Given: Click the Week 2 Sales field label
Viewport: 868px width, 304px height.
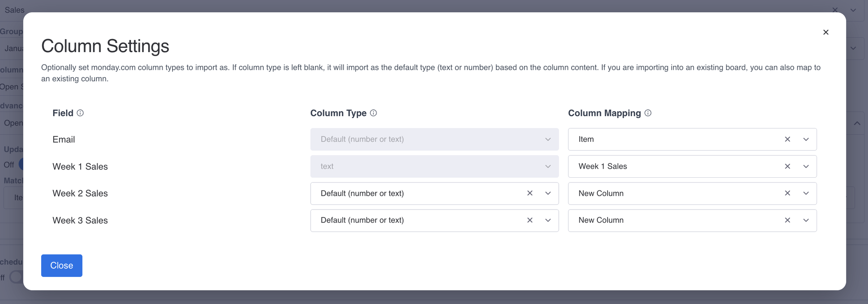Looking at the screenshot, I should point(80,193).
